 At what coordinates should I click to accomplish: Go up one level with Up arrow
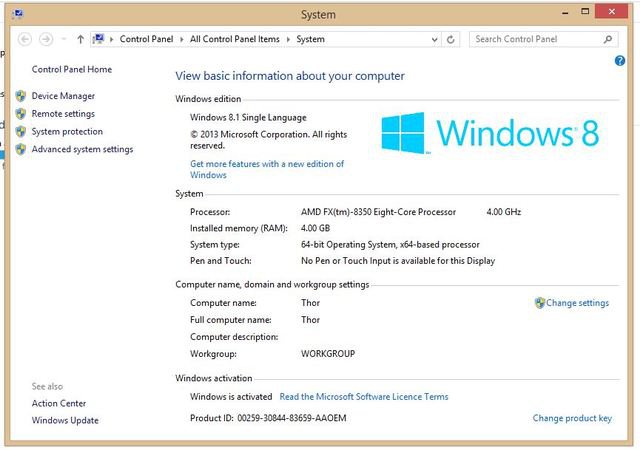click(80, 39)
